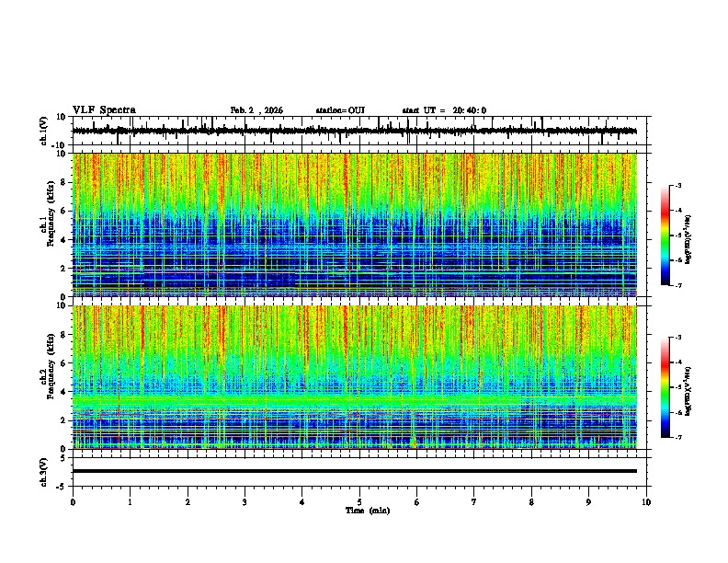Click the "7" tick on the time axis

pos(474,502)
